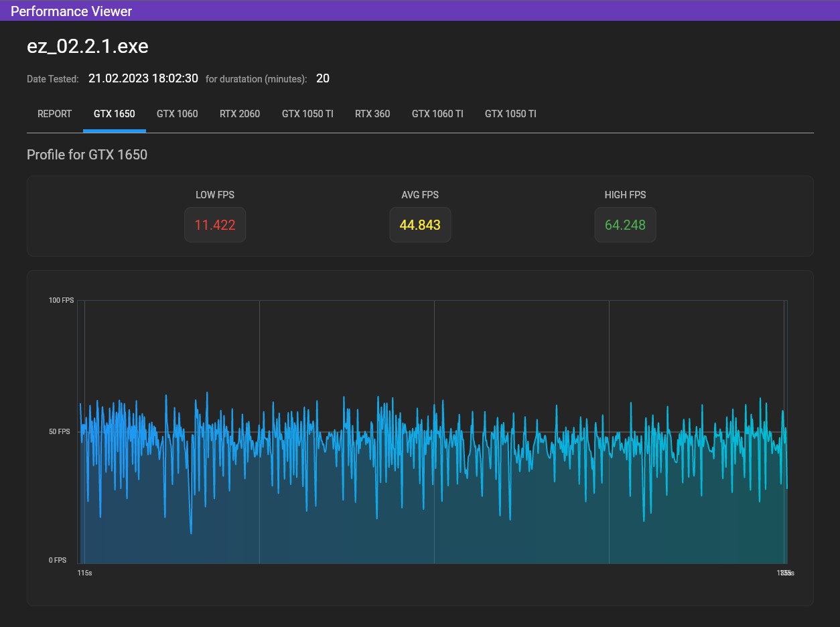Click the AVG FPS label
Image resolution: width=840 pixels, height=627 pixels.
(x=420, y=195)
